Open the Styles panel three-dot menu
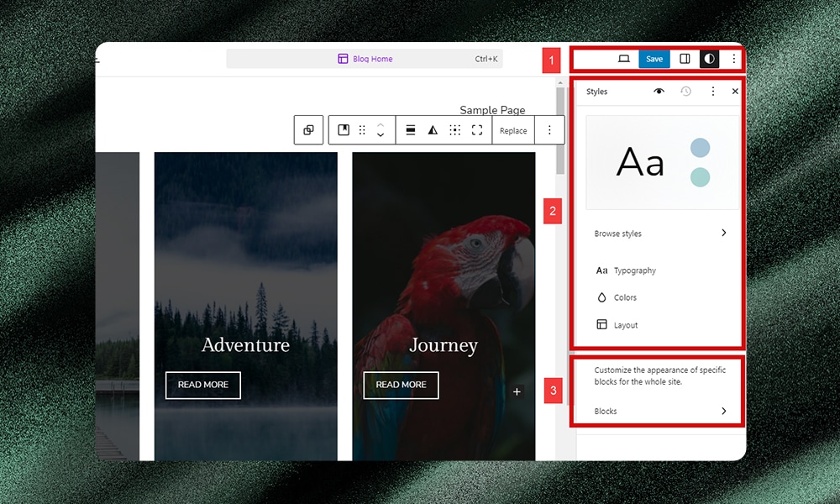 coord(713,92)
